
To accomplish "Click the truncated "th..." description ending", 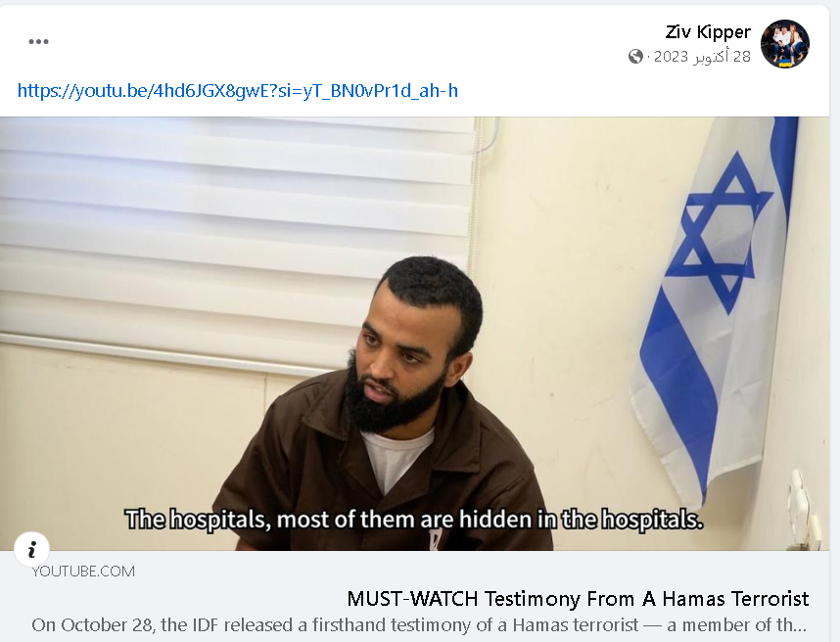I will click(x=792, y=624).
